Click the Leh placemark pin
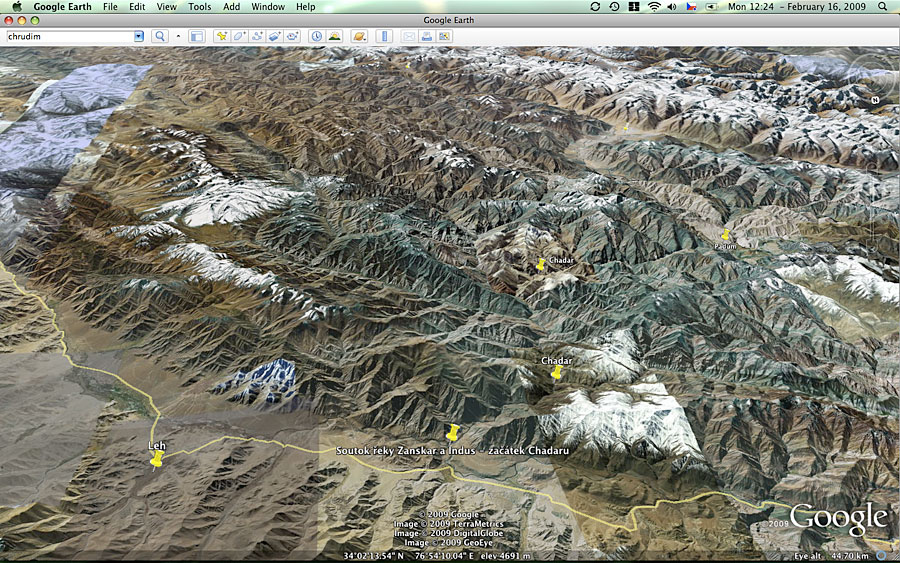The width and height of the screenshot is (900, 563). tap(156, 459)
